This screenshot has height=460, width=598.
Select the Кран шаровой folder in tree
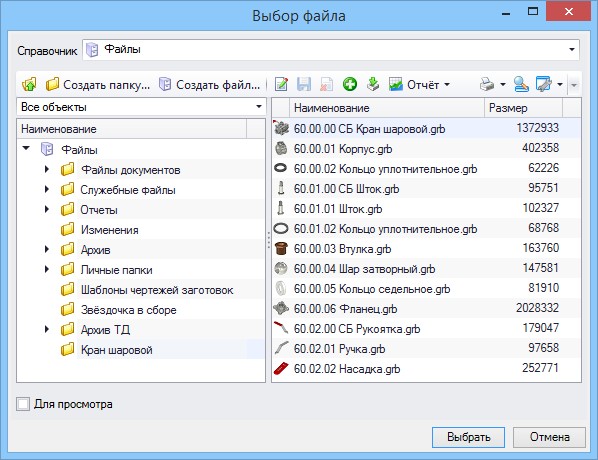tap(116, 350)
